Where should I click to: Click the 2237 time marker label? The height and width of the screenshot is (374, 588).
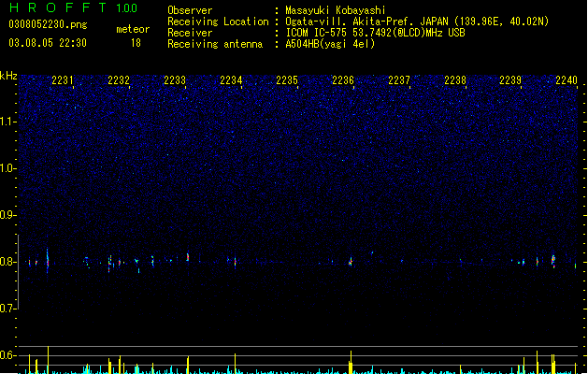point(399,80)
